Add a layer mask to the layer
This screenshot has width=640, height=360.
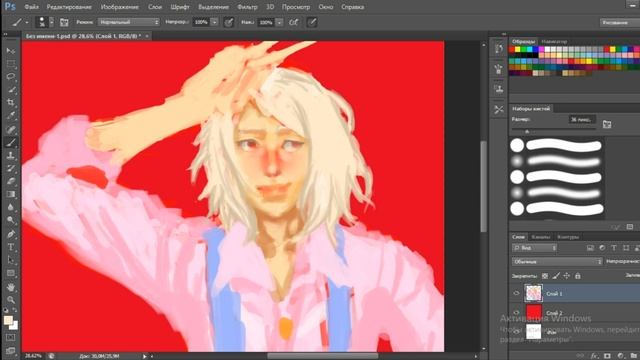tap(607, 356)
